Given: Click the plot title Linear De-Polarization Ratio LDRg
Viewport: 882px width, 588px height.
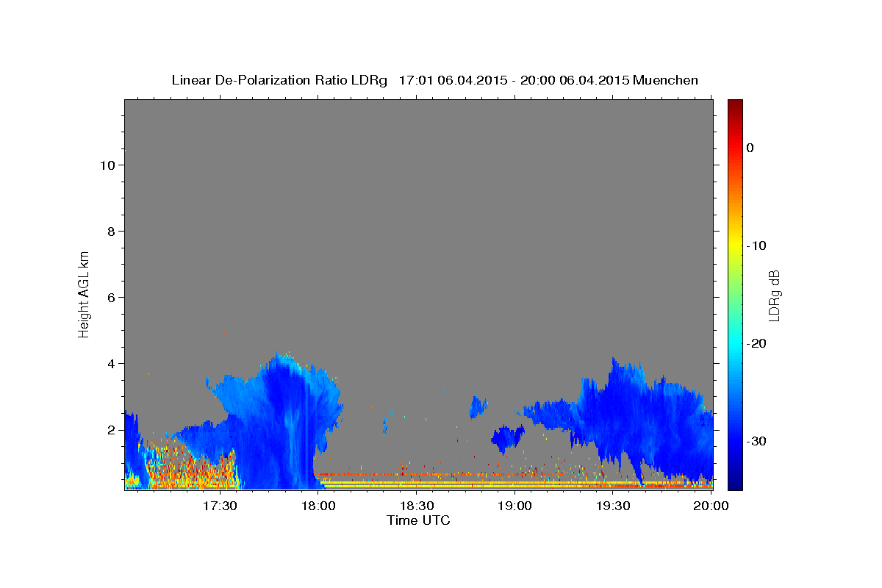Looking at the screenshot, I should coord(279,80).
